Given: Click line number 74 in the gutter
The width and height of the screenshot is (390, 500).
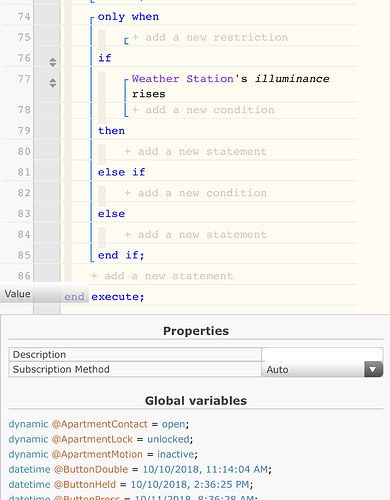Looking at the screenshot, I should click(x=24, y=17).
